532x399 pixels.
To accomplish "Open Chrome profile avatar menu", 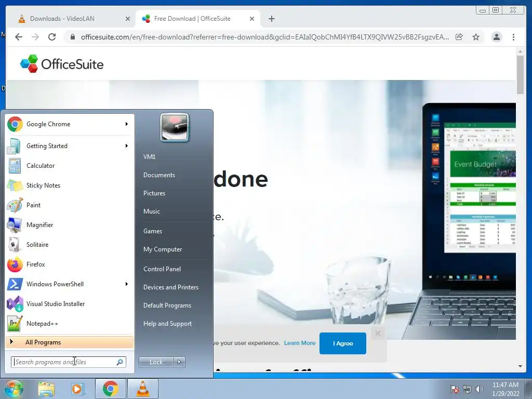I will pyautogui.click(x=496, y=37).
